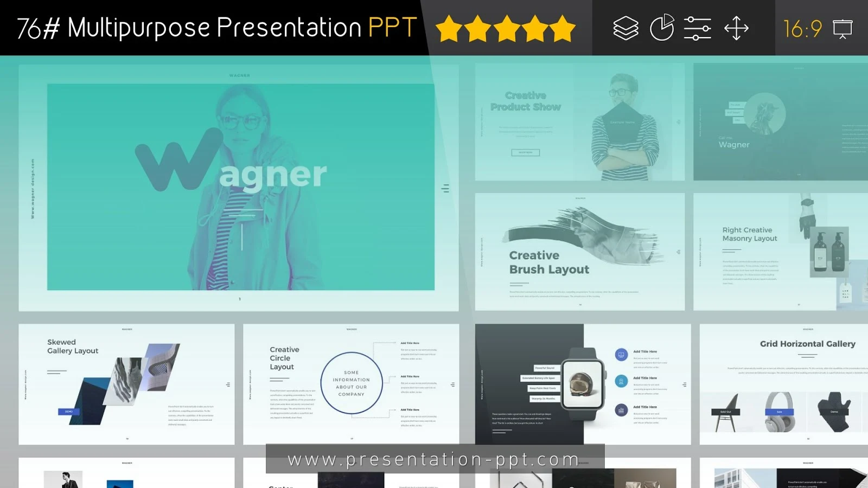868x488 pixels.
Task: Click the layers stack icon in header
Action: (626, 28)
